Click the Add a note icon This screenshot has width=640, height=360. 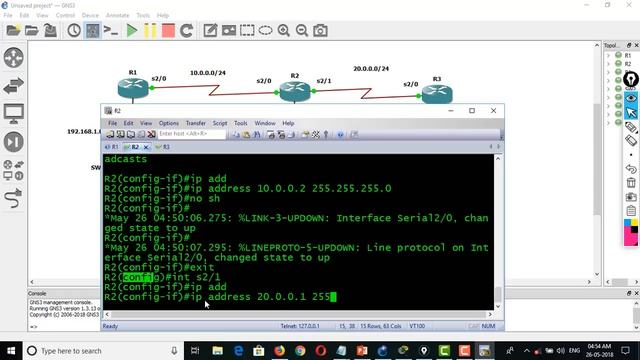[210, 31]
